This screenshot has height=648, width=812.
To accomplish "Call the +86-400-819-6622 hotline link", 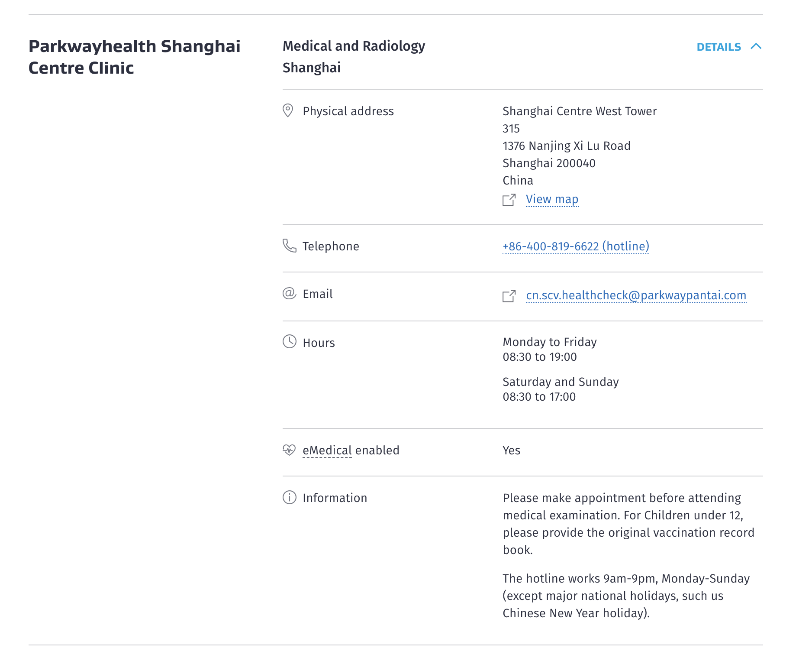I will point(576,246).
